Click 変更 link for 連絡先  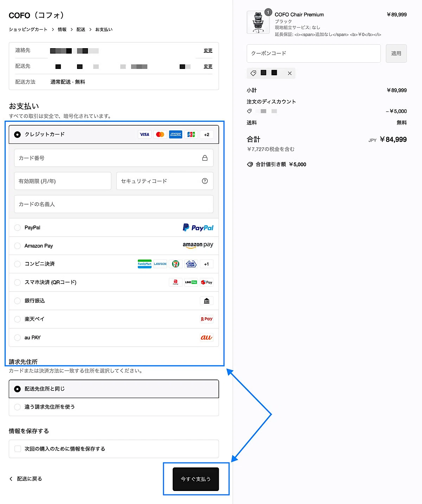(x=208, y=51)
